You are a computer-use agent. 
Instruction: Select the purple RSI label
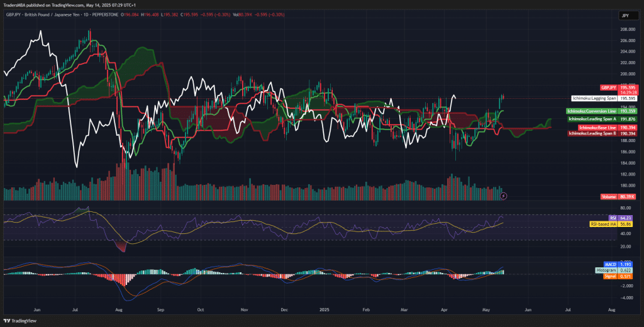click(x=613, y=218)
